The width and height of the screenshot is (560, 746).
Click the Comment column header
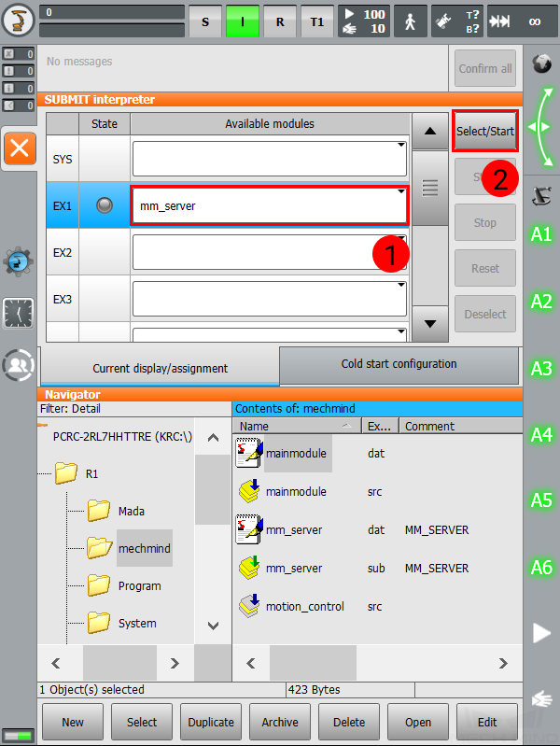(x=460, y=426)
